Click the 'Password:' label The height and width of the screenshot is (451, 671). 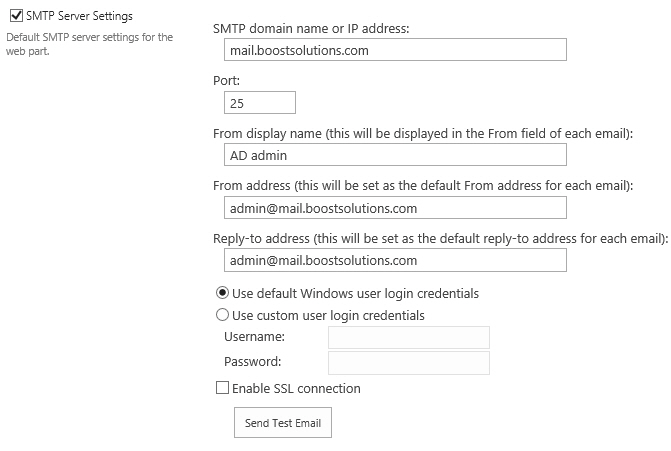252,362
